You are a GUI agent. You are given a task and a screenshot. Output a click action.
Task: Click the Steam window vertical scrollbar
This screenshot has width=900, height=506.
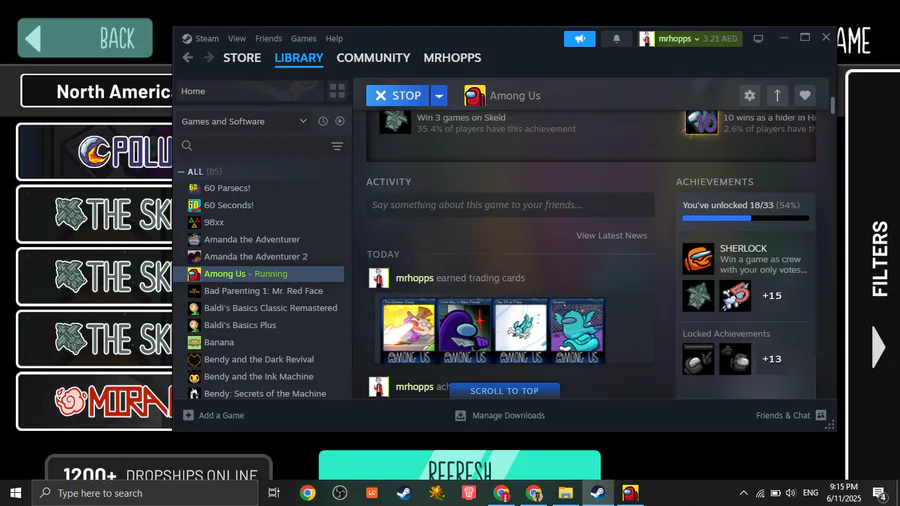click(833, 105)
